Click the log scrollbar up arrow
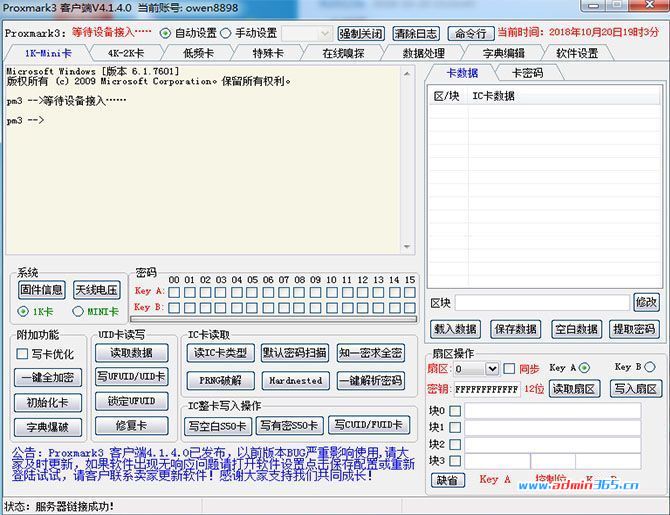The height and width of the screenshot is (515, 670). (x=407, y=74)
